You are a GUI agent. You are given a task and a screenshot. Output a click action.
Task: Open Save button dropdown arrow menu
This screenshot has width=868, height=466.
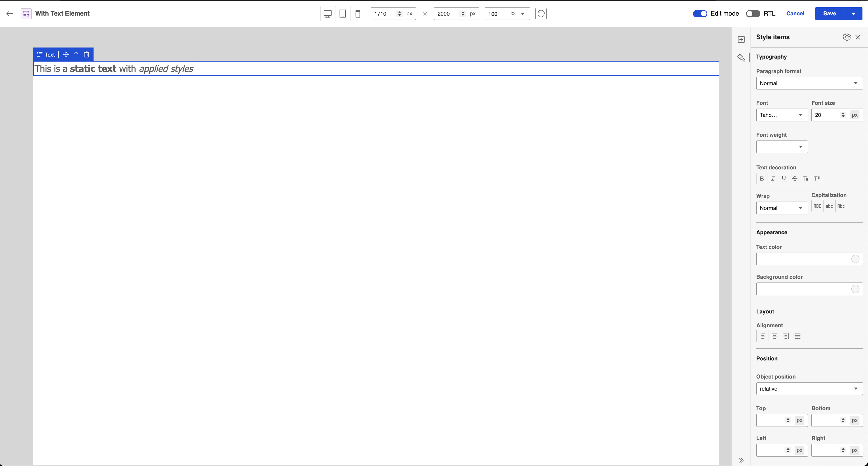[853, 14]
